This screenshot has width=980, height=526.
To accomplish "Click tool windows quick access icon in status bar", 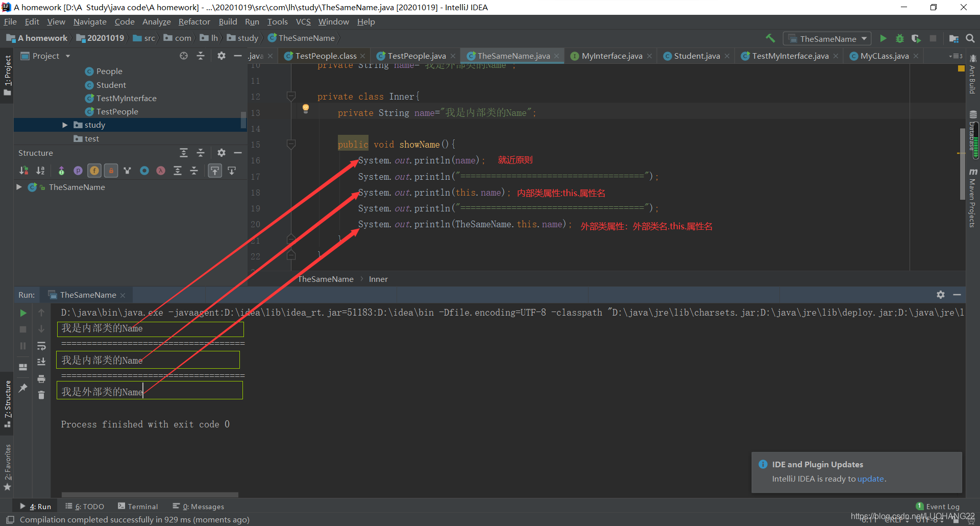I will [10, 519].
